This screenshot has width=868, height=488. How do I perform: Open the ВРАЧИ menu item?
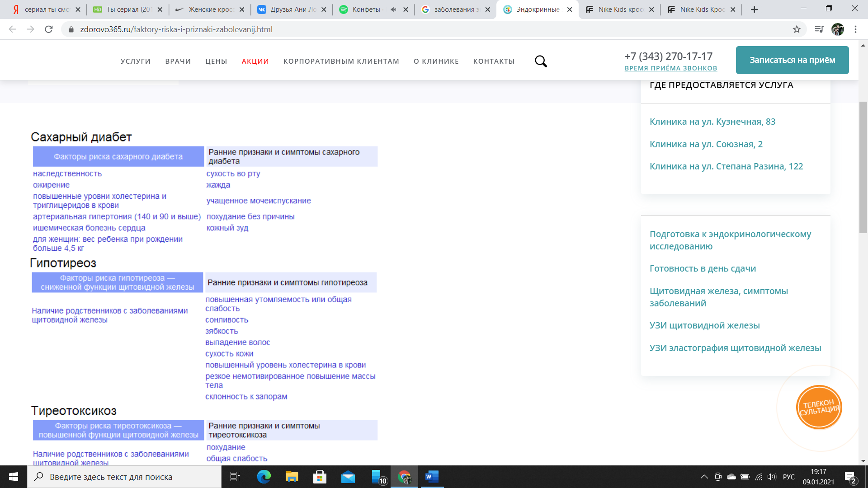(178, 61)
